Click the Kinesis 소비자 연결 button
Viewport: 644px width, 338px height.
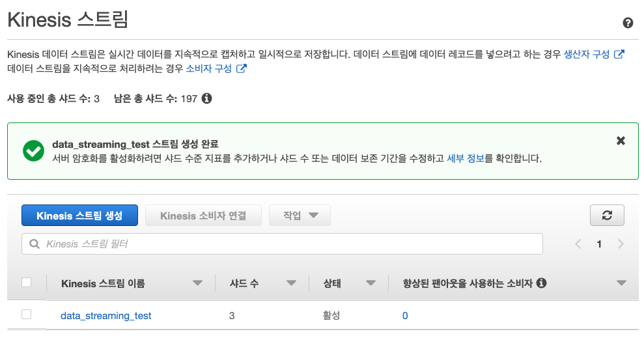point(203,216)
